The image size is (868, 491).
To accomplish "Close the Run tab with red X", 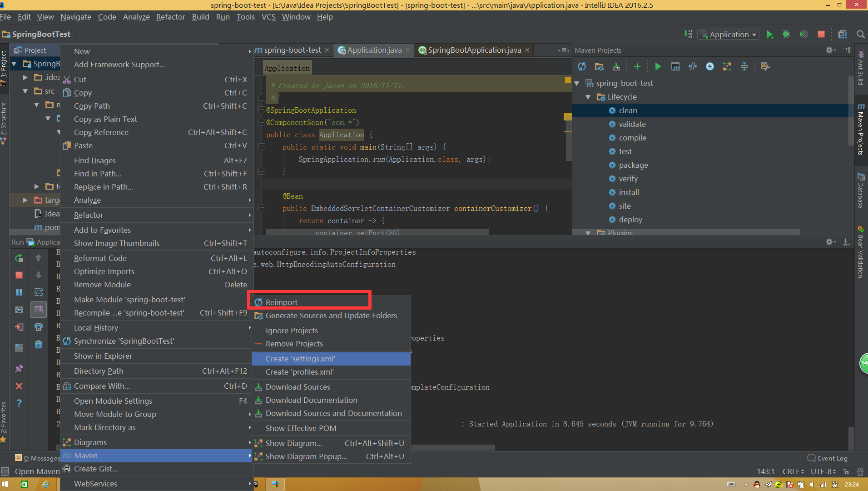I will pos(19,386).
